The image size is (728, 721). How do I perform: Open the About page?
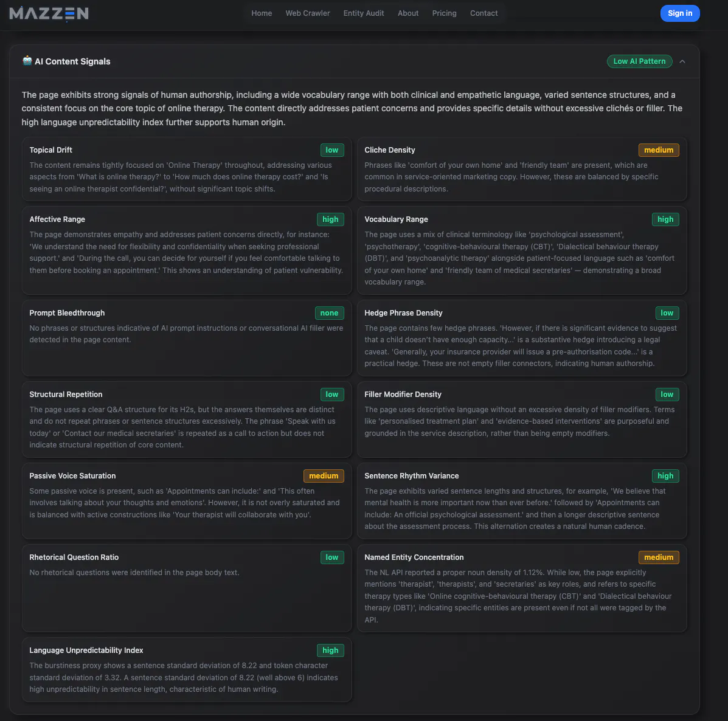pos(407,13)
